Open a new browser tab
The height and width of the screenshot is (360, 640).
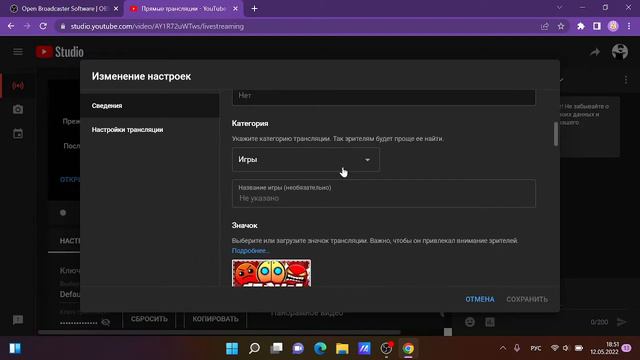254,9
